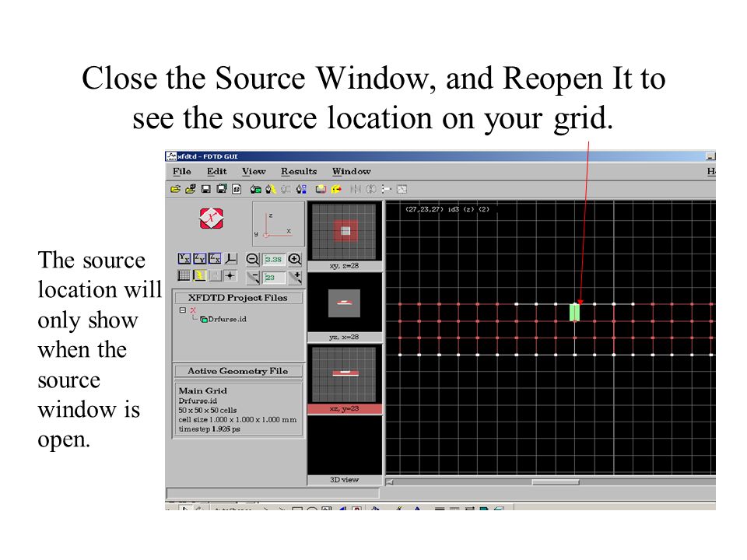The height and width of the screenshot is (560, 747).
Task: Click the open file folder toolbar icon
Action: (175, 189)
